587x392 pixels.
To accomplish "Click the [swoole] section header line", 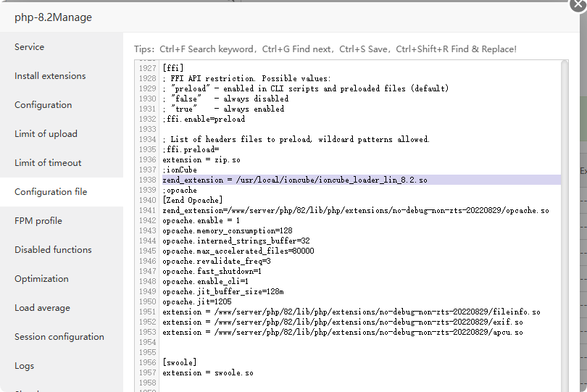I will (180, 362).
